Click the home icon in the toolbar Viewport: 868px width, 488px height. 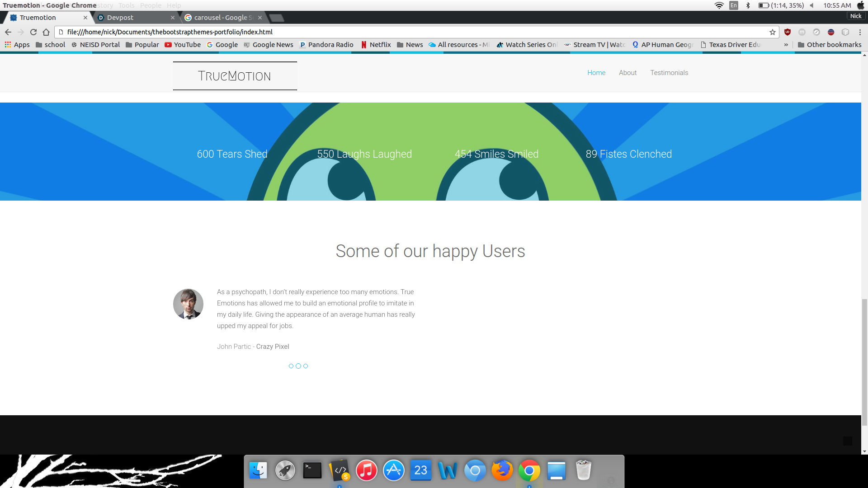coord(46,32)
